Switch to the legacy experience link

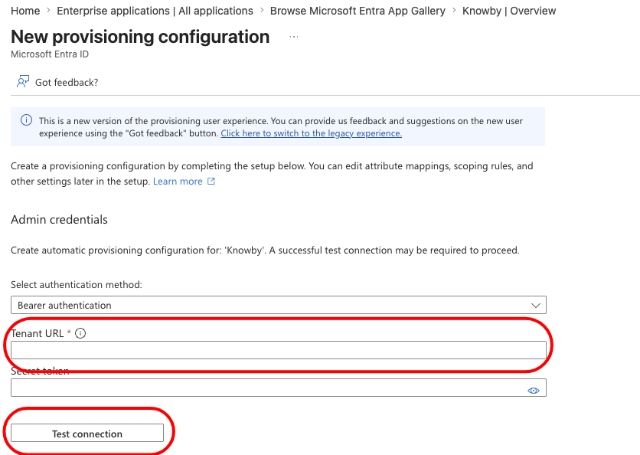[x=311, y=133]
